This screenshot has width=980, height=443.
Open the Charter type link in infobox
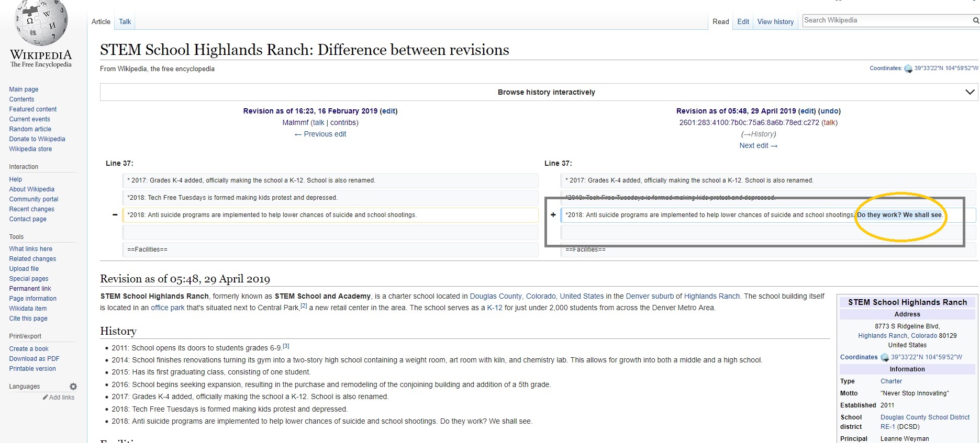[x=891, y=381]
